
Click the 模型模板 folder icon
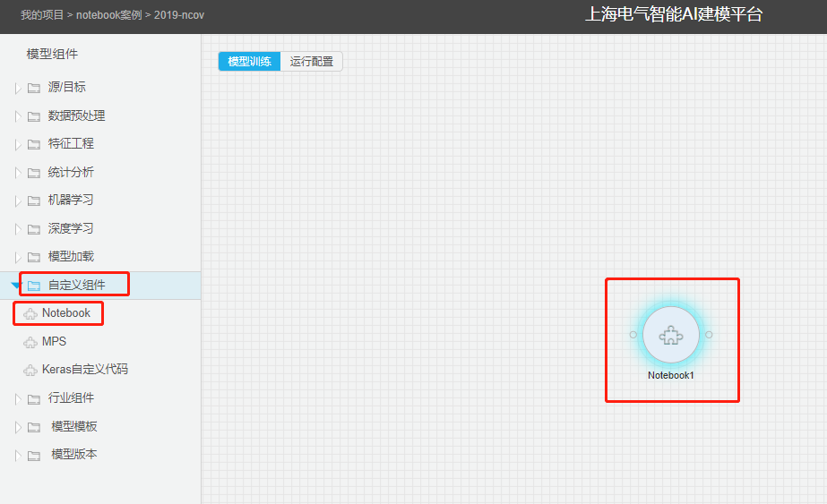[34, 428]
